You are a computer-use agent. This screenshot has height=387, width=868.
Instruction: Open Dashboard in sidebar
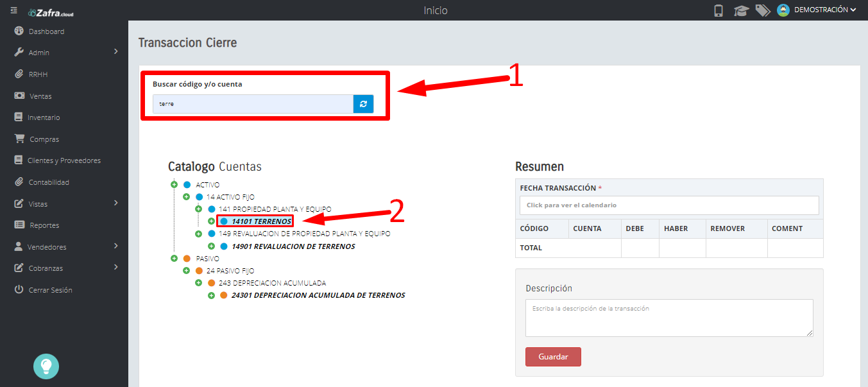click(46, 31)
